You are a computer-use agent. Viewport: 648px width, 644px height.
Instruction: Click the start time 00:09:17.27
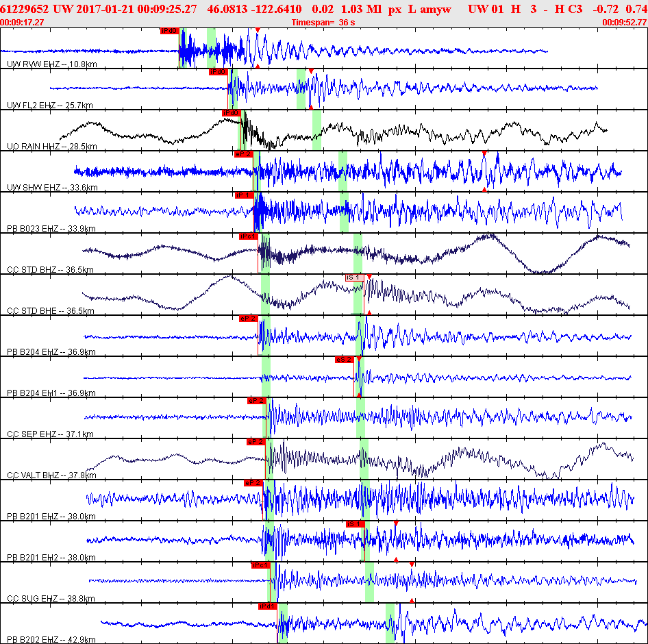coord(22,23)
